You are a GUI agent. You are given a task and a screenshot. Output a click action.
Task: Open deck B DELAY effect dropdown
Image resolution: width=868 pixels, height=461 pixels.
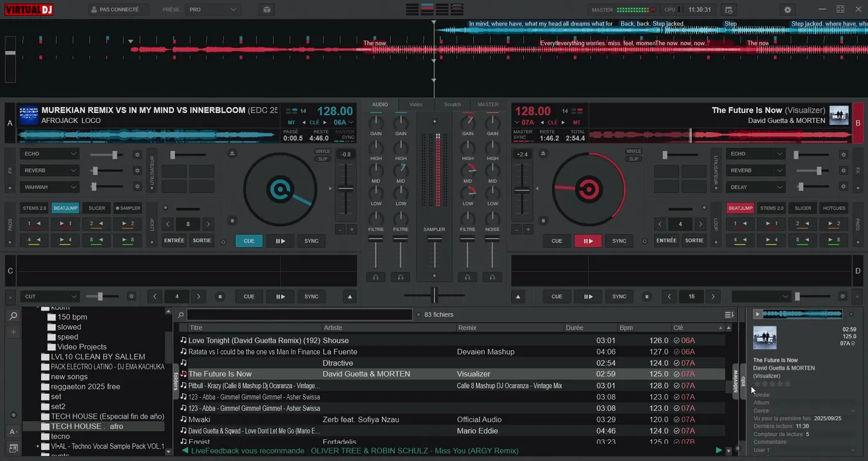coord(756,187)
